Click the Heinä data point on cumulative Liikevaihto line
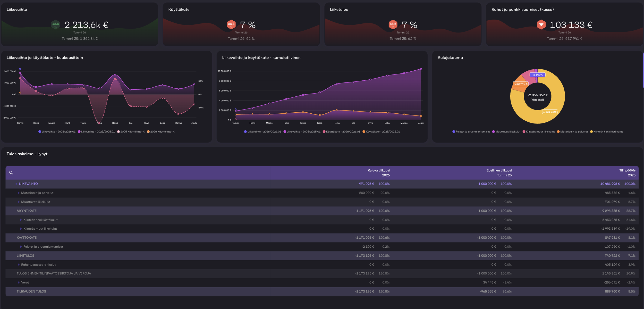644x309 pixels. tap(336, 84)
